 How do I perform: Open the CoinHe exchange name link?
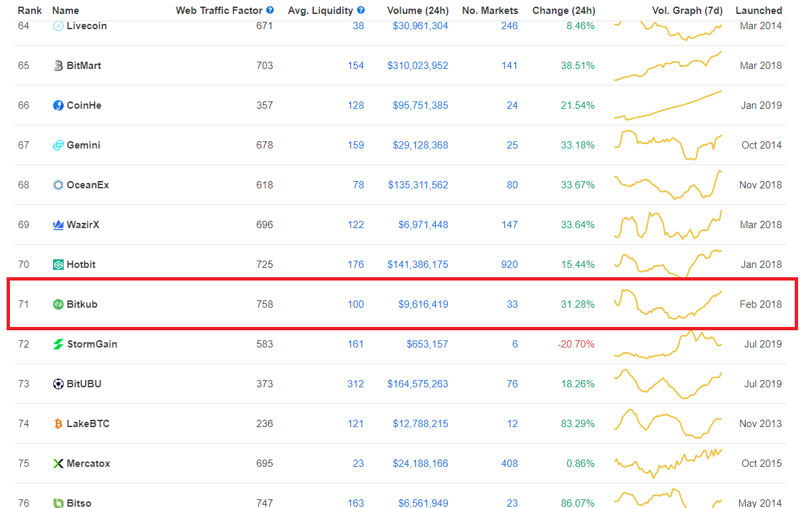pos(84,105)
